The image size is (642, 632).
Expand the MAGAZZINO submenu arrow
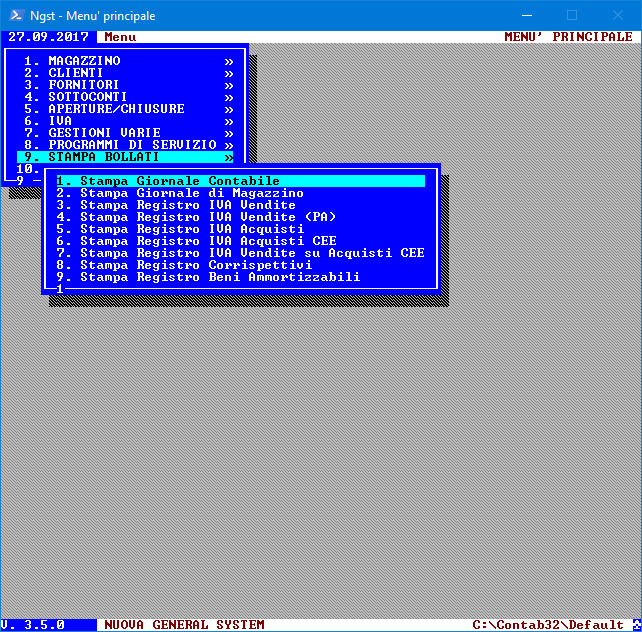point(229,61)
